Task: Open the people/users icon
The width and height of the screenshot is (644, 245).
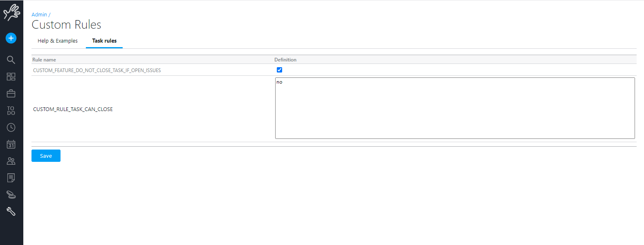Action: pos(11,161)
